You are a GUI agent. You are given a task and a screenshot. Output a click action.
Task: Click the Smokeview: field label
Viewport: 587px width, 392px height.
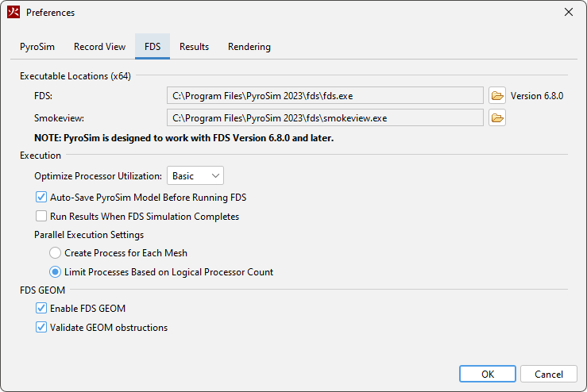coord(59,118)
